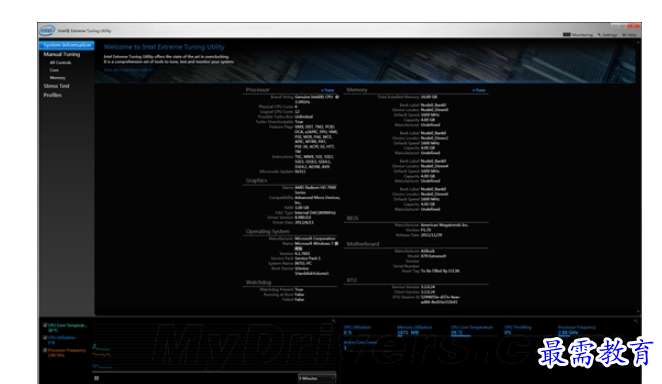Click Tune link next to Memory
Image resolution: width=662 pixels, height=384 pixels.
click(x=479, y=90)
